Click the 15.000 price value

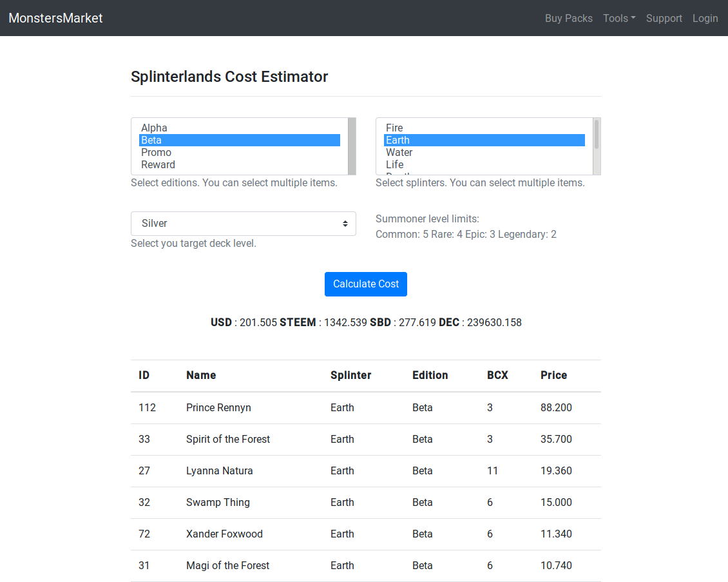556,503
